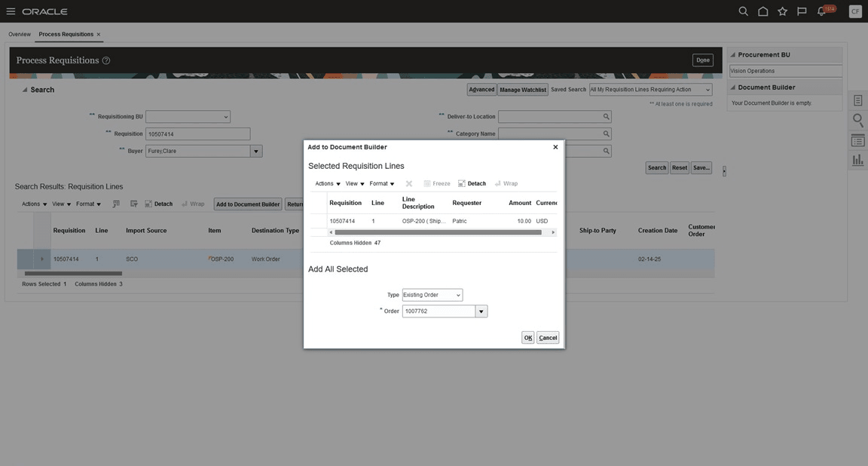
Task: Open notifications bell icon
Action: (x=821, y=11)
